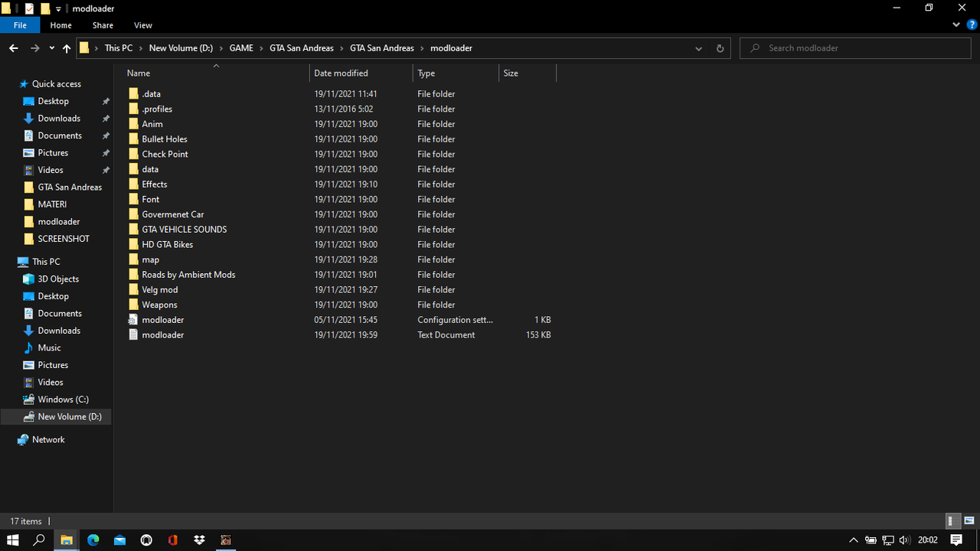Expand the address bar history dropdown
The width and height of the screenshot is (980, 551).
click(698, 48)
